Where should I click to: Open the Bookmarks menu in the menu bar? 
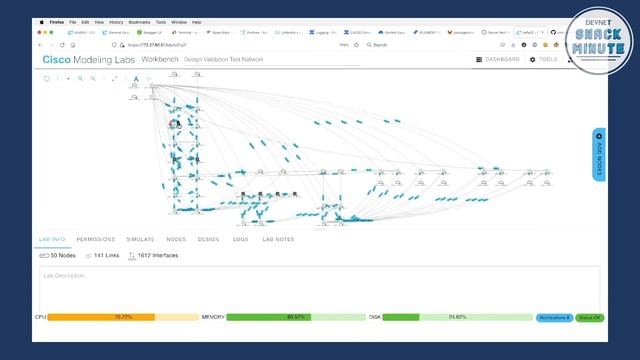[x=139, y=22]
